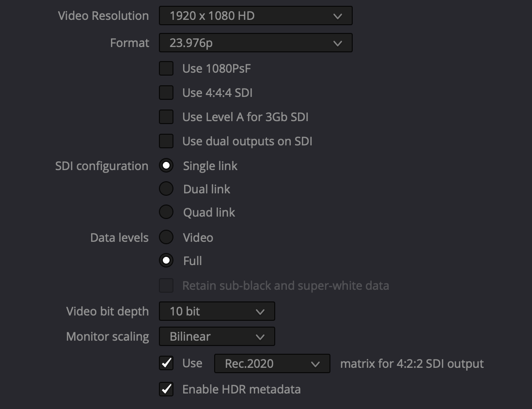Open the Video bit depth dropdown
This screenshot has height=409, width=532.
tap(217, 311)
